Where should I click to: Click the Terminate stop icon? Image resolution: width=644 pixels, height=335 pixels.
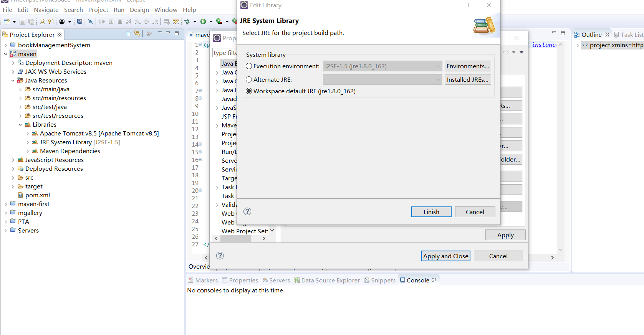120,21
